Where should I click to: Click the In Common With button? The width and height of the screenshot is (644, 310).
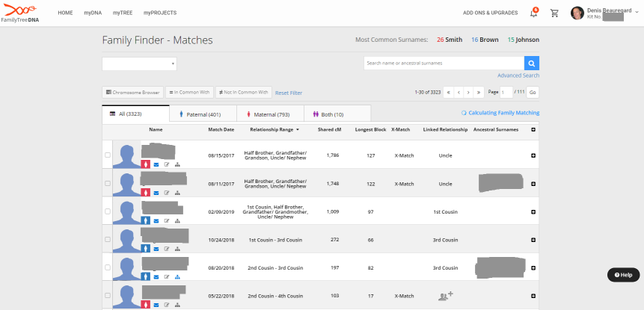189,93
